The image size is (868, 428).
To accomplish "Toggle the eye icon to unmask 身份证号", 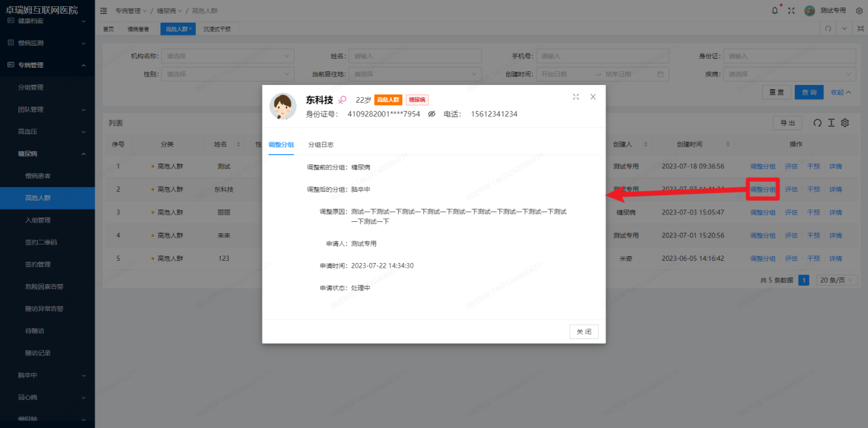I will (431, 115).
